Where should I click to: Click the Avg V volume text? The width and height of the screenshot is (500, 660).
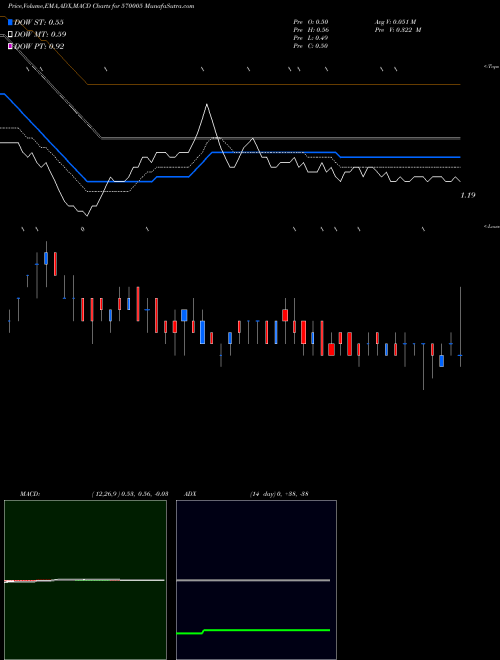tap(395, 22)
